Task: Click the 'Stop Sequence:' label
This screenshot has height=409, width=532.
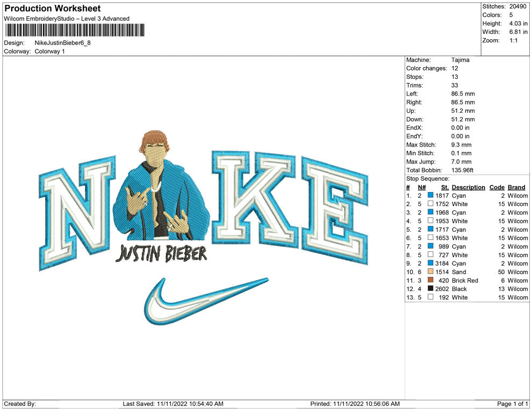Action: pyautogui.click(x=428, y=179)
